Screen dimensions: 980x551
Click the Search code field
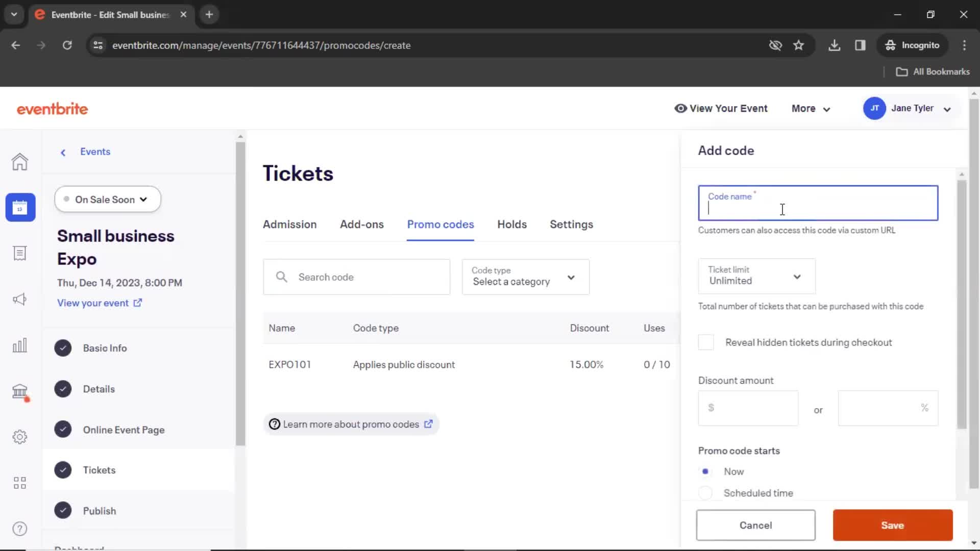pos(357,277)
